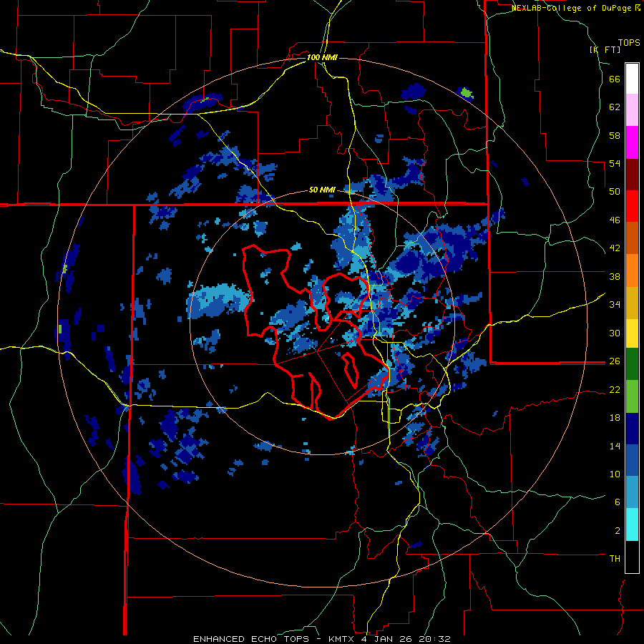Click the 46 legend scale number

(x=615, y=220)
